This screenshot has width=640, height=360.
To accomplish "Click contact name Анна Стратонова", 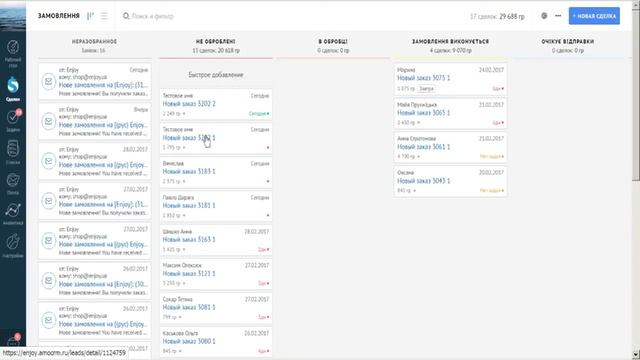I will (x=416, y=139).
